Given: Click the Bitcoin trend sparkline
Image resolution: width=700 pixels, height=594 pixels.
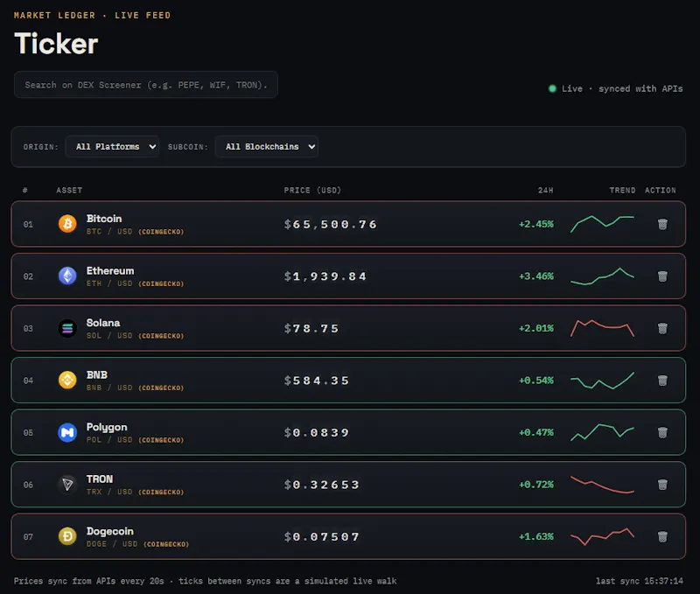Looking at the screenshot, I should point(602,224).
